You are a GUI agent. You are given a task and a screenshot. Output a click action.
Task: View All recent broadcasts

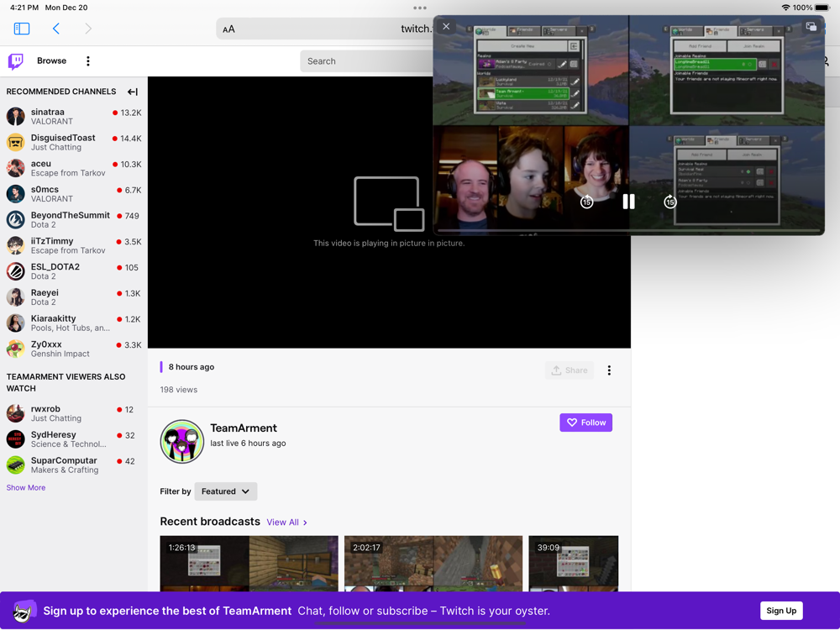pos(286,522)
